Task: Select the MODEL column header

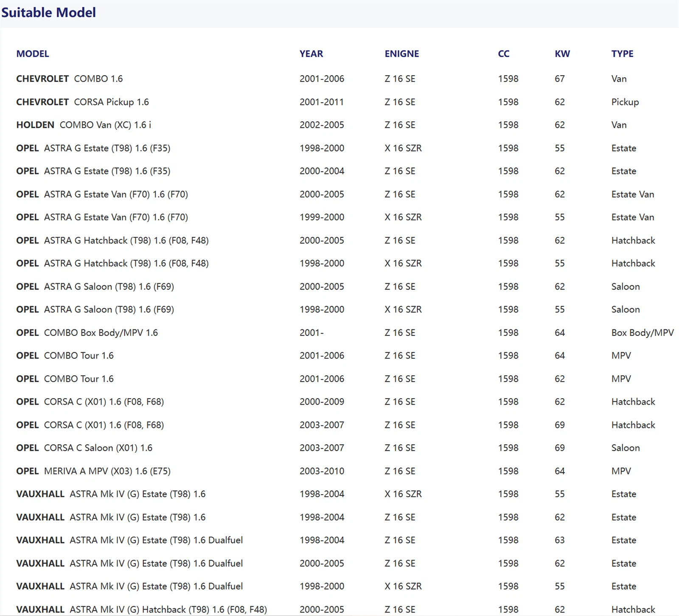Action: [x=33, y=54]
